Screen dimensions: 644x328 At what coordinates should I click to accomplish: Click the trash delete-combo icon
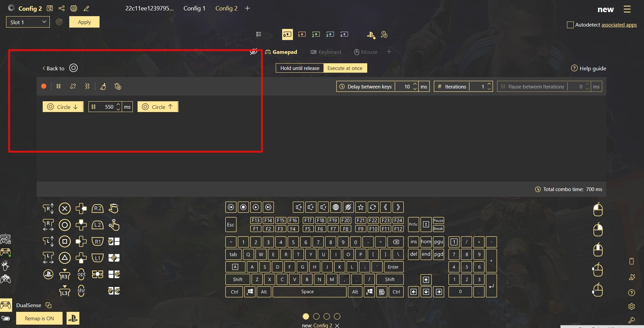tap(118, 86)
